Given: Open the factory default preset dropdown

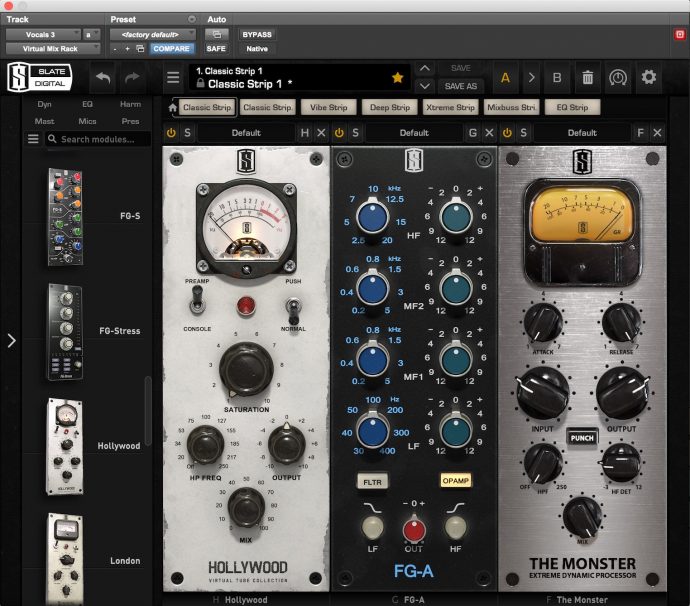Looking at the screenshot, I should (x=153, y=34).
